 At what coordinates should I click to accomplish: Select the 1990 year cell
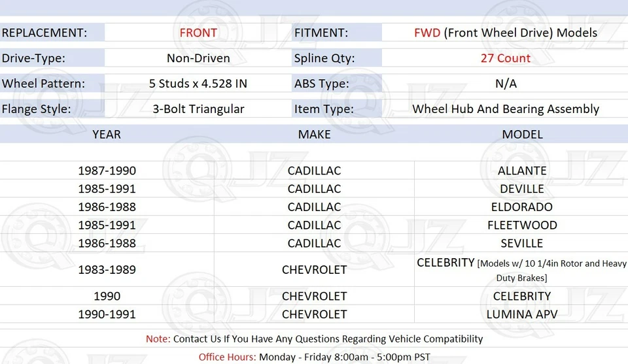(x=107, y=297)
